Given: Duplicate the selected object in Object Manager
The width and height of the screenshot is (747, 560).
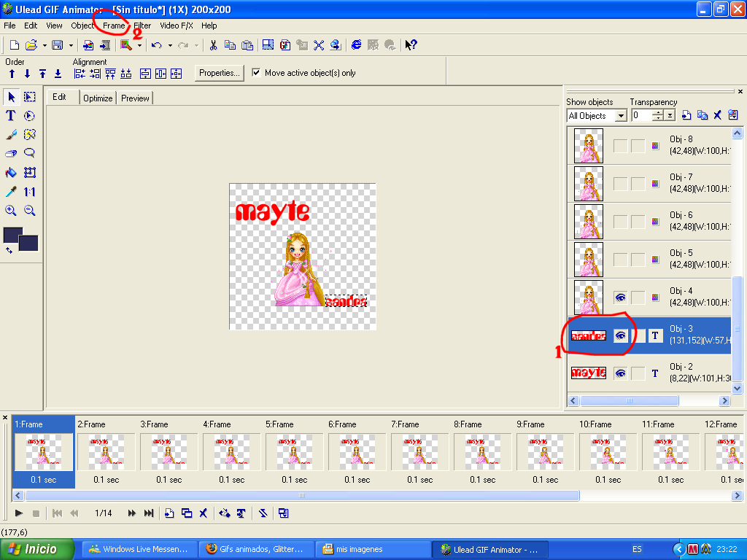Looking at the screenshot, I should click(703, 115).
